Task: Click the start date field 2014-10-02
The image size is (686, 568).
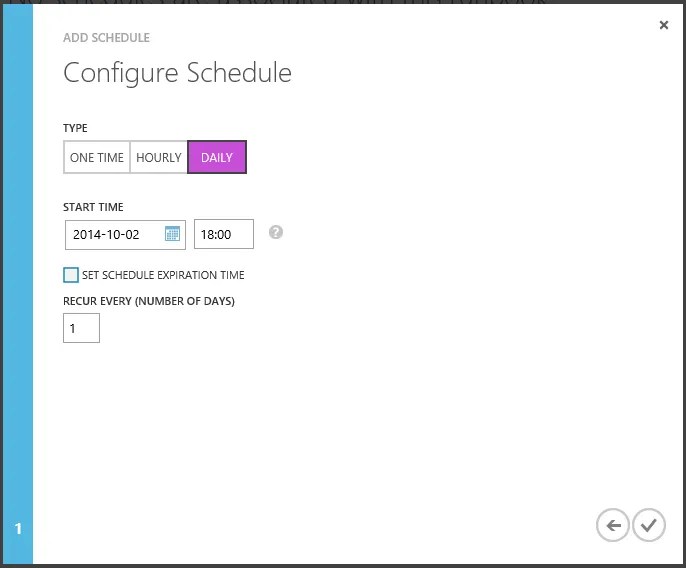Action: 125,235
